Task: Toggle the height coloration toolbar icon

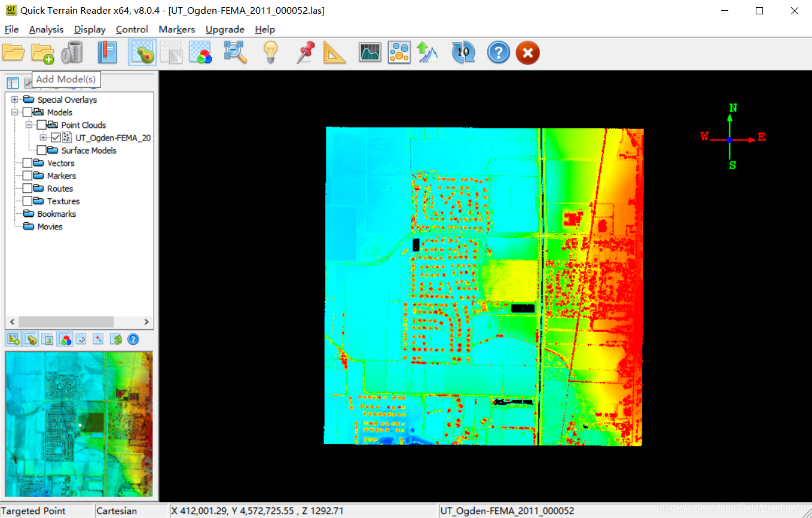Action: pos(143,53)
